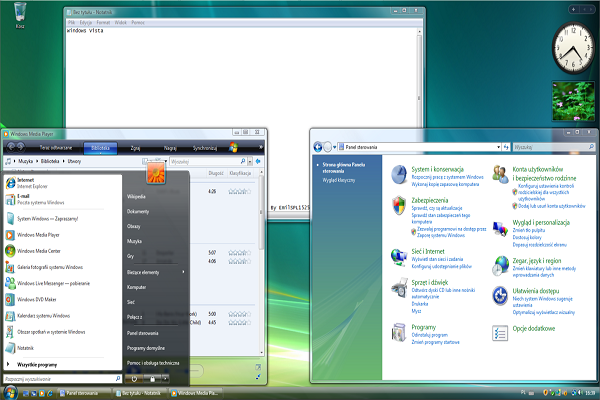
Task: Click the user account picture in Start menu
Action: click(x=156, y=172)
